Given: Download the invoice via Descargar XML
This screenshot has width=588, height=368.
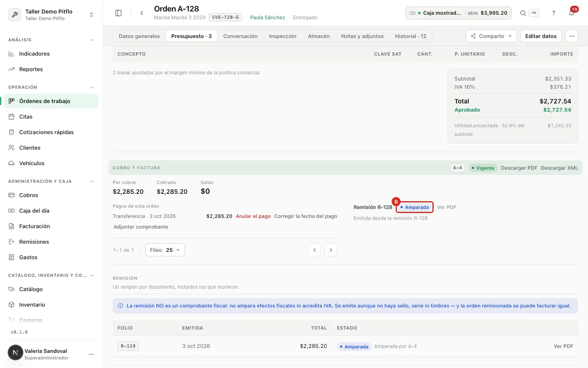Looking at the screenshot, I should [x=559, y=168].
